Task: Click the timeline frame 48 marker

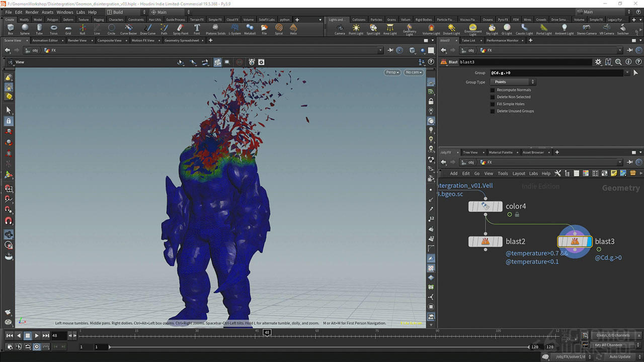Action: (267, 333)
